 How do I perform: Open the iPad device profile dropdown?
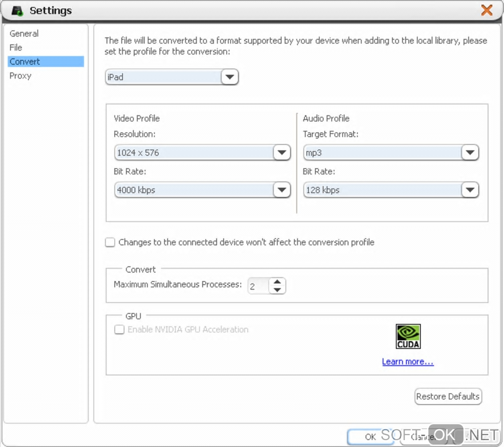click(229, 77)
